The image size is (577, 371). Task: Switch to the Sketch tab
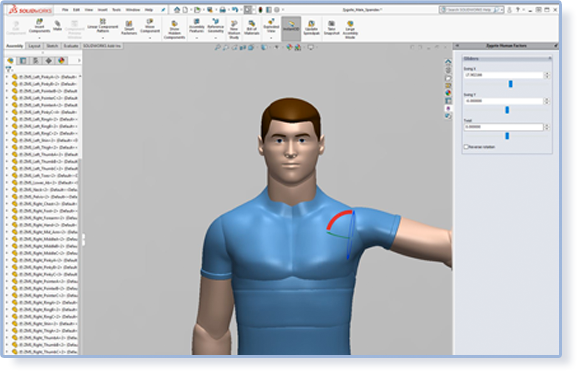point(52,46)
